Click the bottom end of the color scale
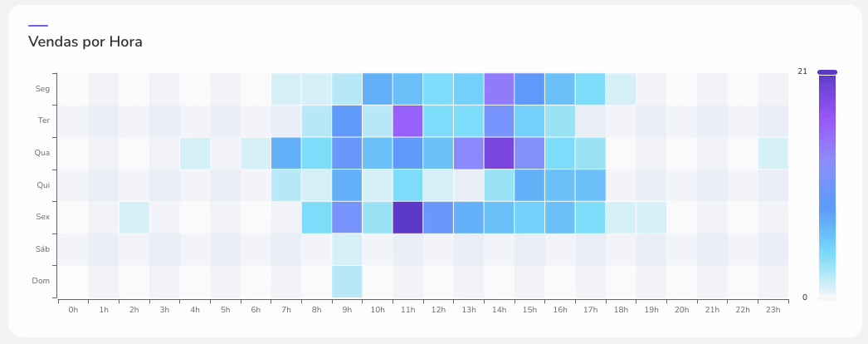Viewport: 868px width, 344px height. click(827, 296)
